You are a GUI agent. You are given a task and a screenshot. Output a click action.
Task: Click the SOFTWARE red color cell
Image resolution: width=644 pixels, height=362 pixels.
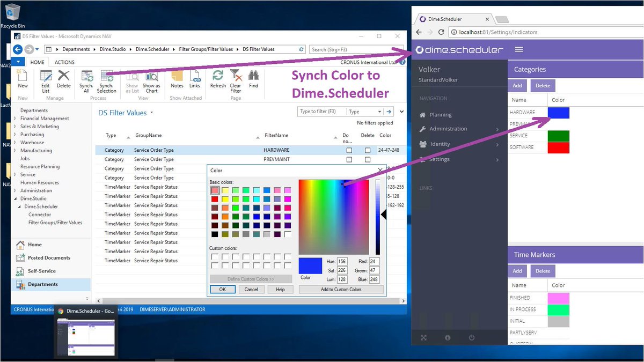(x=559, y=147)
